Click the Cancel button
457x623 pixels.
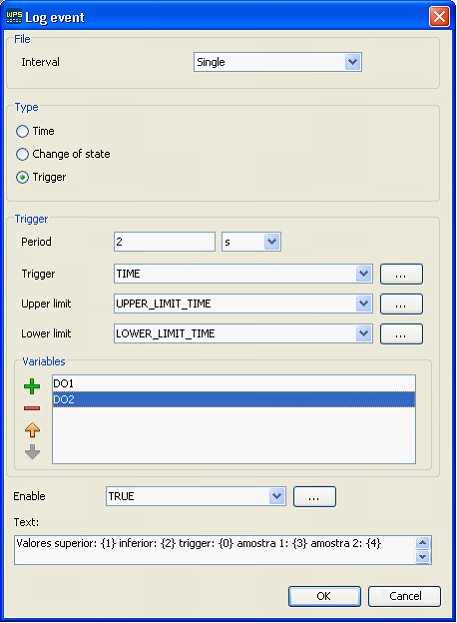(404, 596)
